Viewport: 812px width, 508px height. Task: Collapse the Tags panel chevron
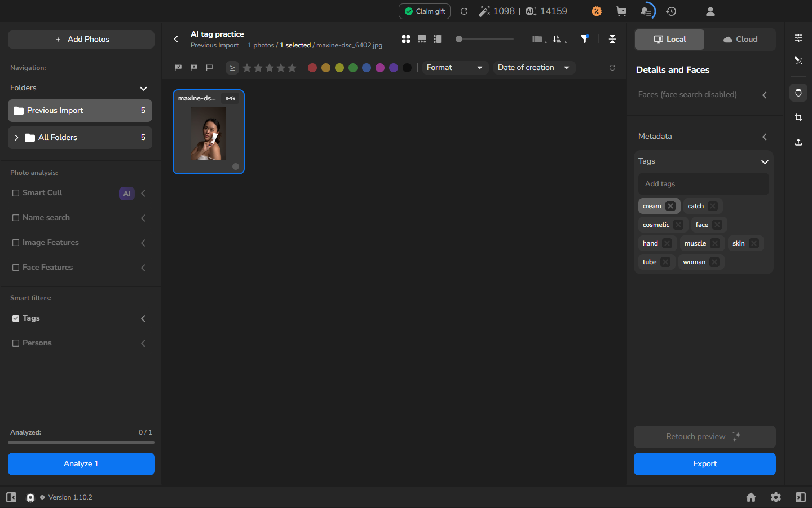coord(765,162)
